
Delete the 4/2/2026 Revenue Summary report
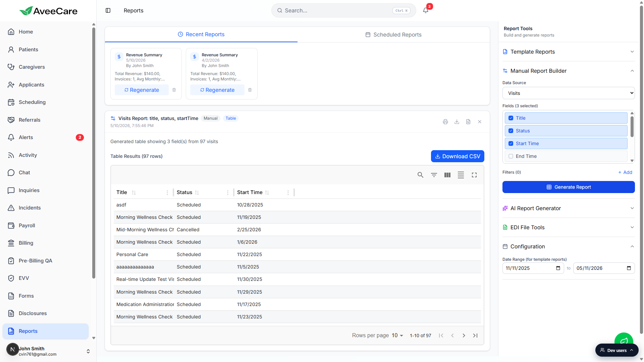(x=250, y=90)
